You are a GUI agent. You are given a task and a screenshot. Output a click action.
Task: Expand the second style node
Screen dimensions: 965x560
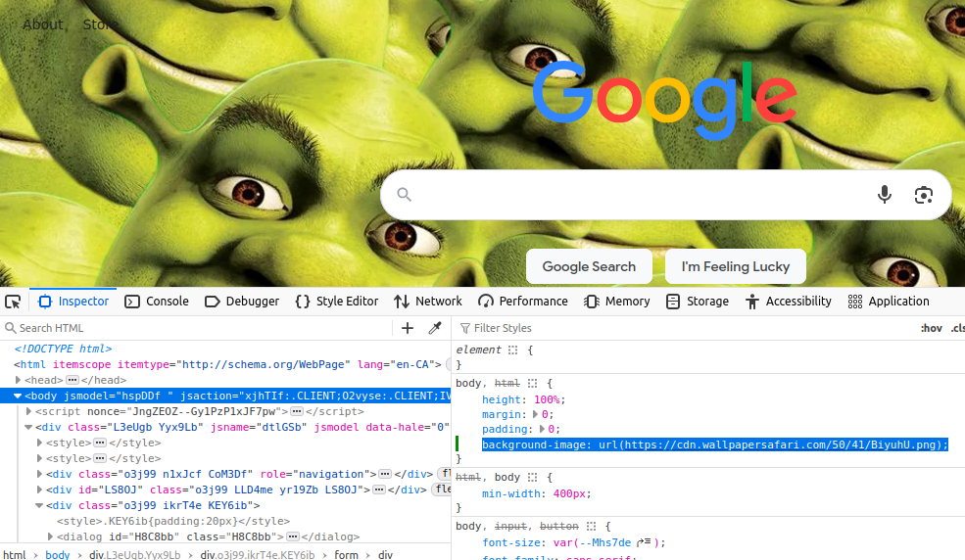click(x=39, y=458)
